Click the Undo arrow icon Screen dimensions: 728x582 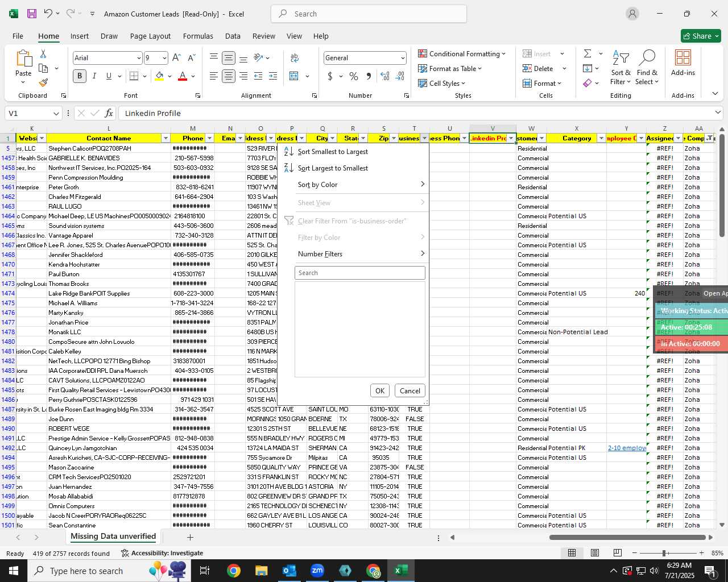[x=48, y=14]
